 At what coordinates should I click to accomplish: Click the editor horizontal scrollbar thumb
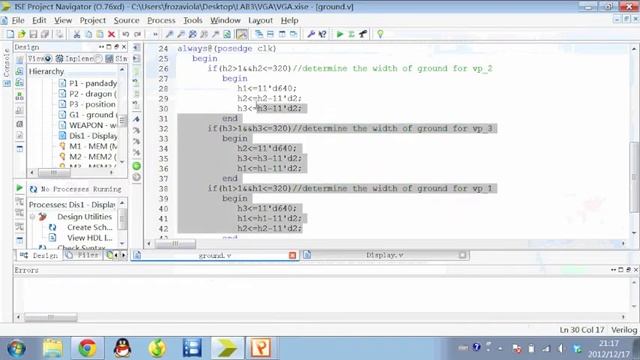tap(175, 244)
